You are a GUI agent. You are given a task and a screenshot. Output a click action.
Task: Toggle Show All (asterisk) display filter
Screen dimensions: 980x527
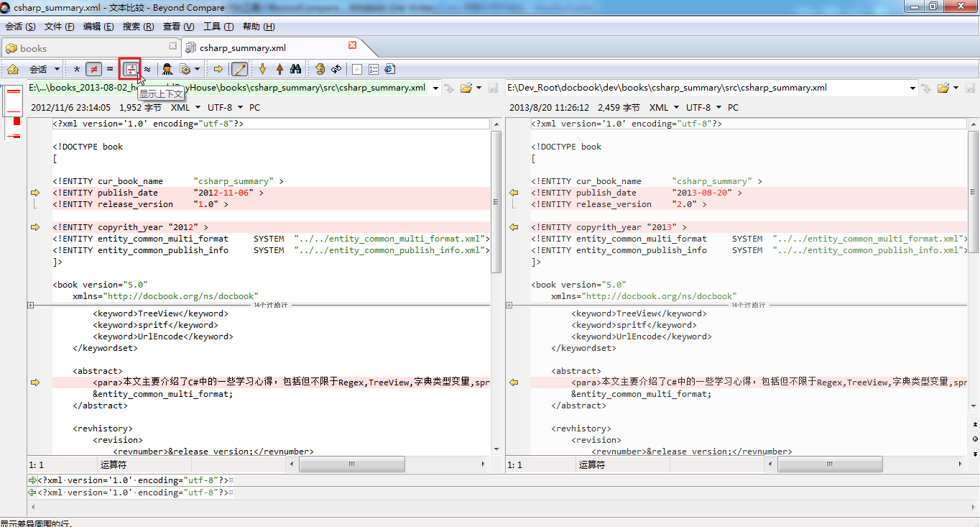[x=77, y=70]
